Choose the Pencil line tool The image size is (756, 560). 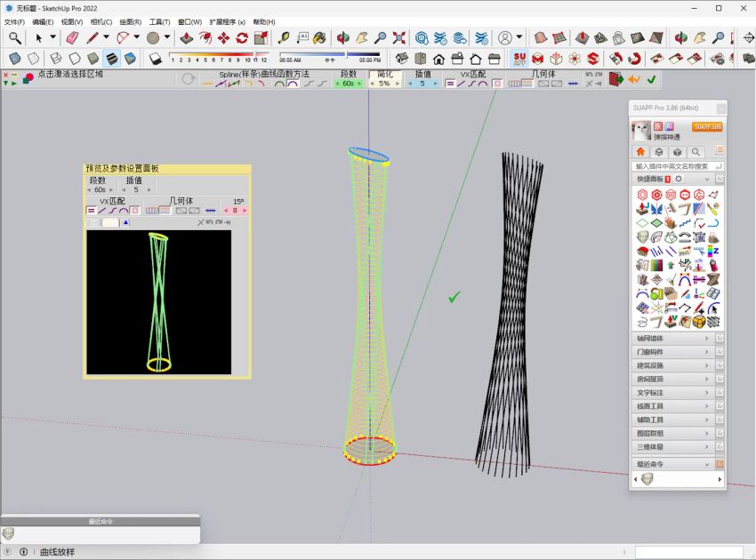[92, 38]
